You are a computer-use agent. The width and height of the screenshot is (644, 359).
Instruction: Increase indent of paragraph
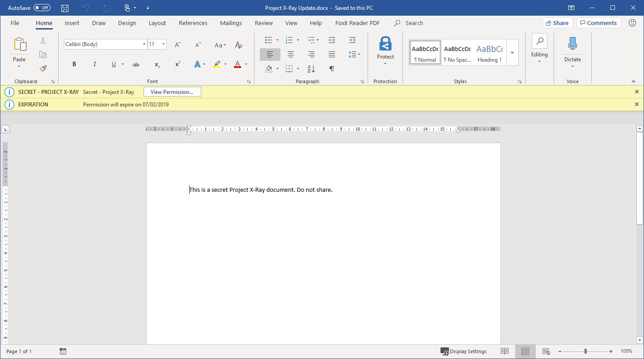click(352, 40)
